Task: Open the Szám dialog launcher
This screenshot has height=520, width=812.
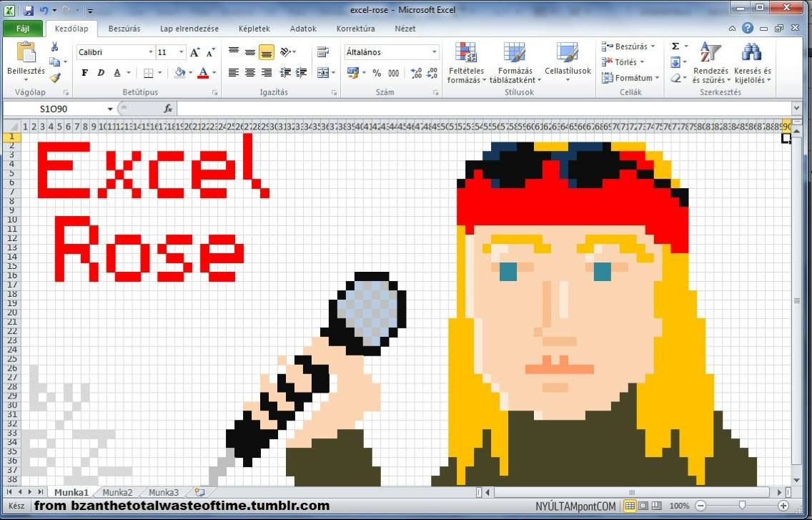Action: tap(435, 93)
